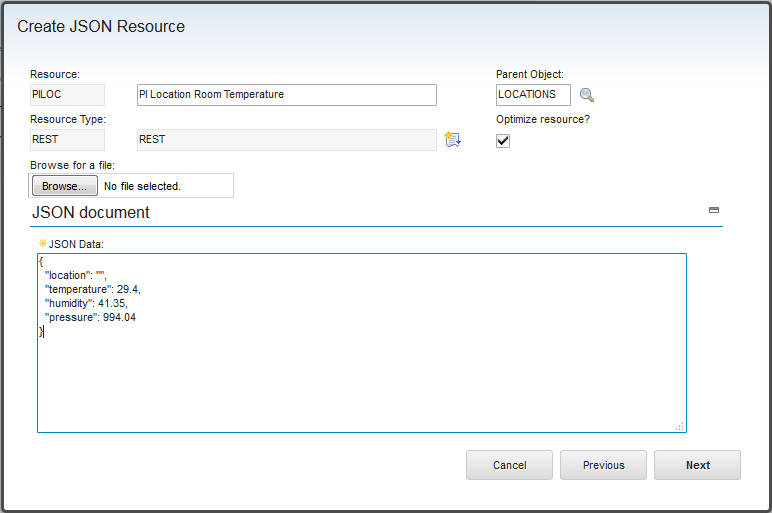Click the 'No file selected' text
The image size is (772, 513).
coord(142,186)
